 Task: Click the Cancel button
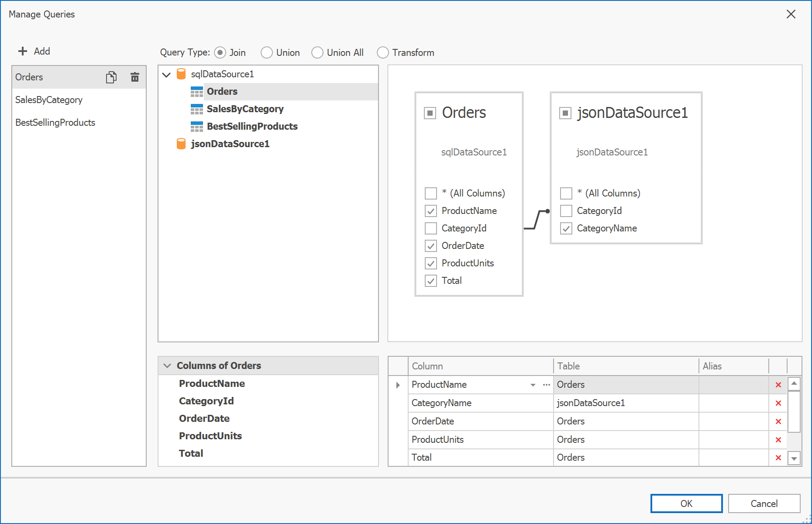tap(764, 503)
